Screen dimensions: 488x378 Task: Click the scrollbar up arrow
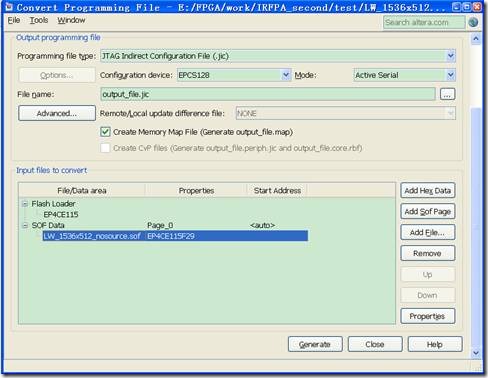click(476, 39)
